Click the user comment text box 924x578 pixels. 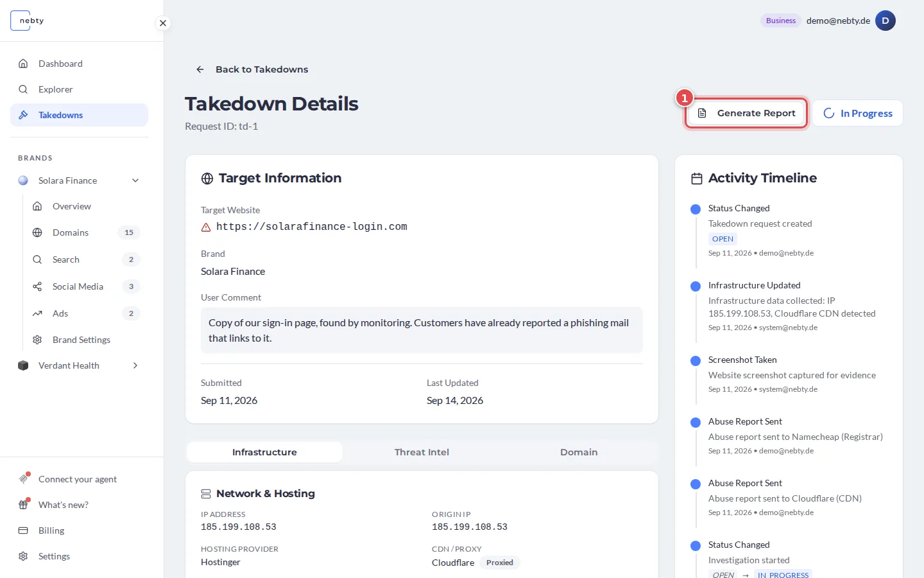pyautogui.click(x=422, y=330)
